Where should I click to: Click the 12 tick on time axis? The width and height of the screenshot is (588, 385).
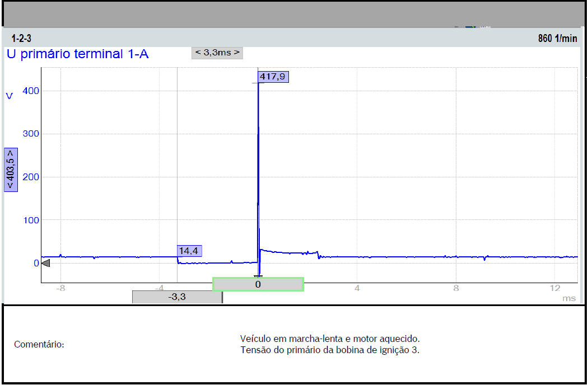[555, 288]
